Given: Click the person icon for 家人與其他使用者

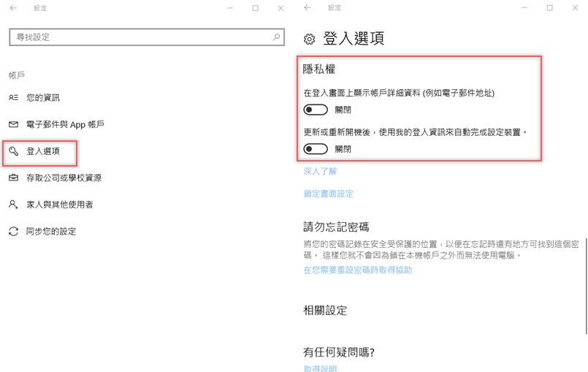Looking at the screenshot, I should 13,204.
